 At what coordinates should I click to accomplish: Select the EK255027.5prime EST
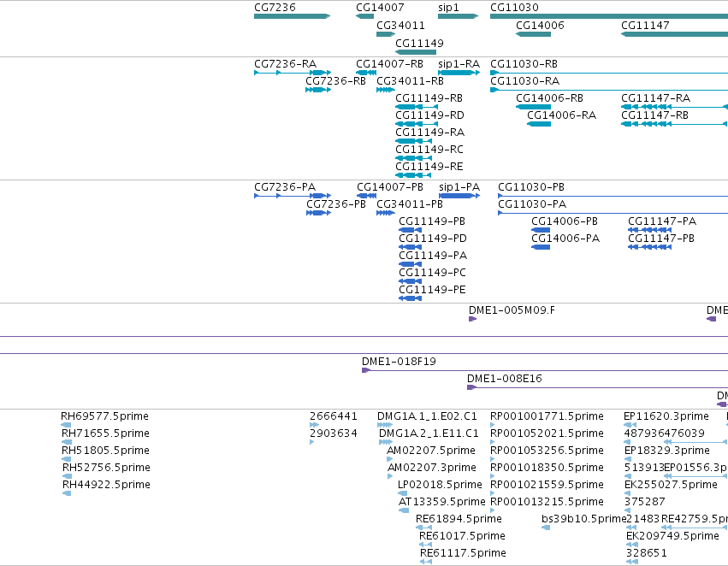[x=628, y=493]
